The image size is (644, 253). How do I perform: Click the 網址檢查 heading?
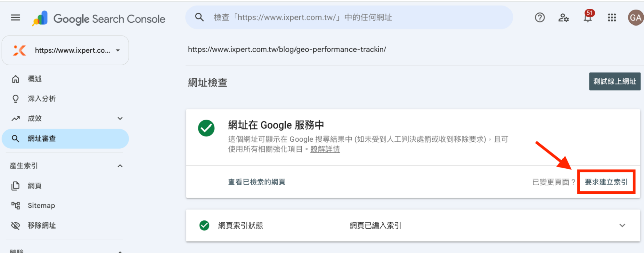click(x=208, y=83)
